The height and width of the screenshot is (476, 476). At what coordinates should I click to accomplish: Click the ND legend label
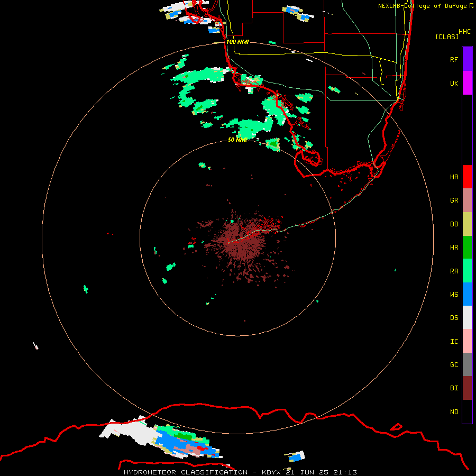(x=454, y=412)
